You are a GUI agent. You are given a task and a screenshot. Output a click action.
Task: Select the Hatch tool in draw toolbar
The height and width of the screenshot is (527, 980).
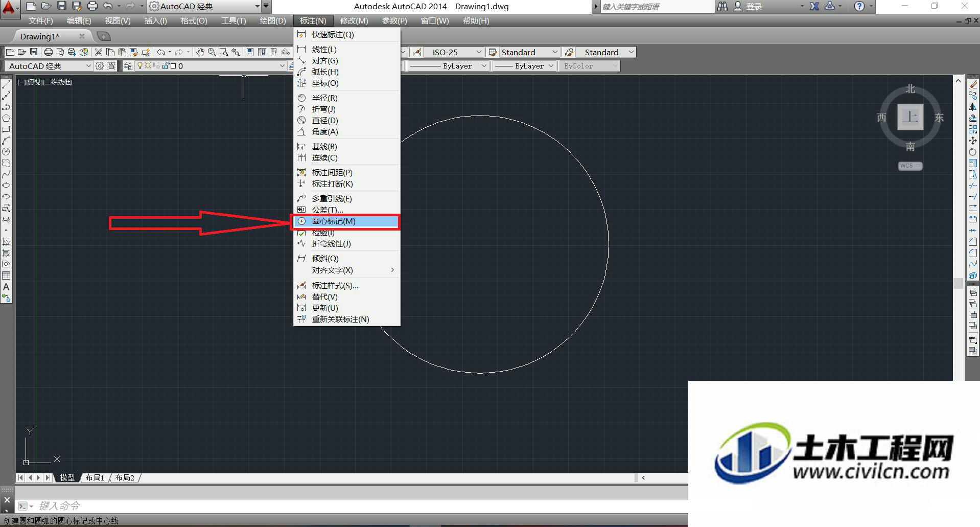(6, 242)
